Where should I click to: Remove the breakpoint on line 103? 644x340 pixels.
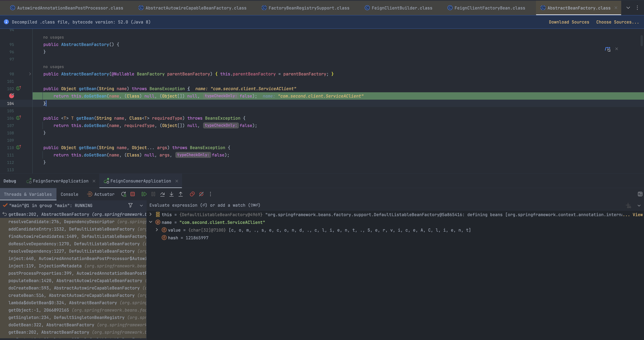tap(12, 96)
